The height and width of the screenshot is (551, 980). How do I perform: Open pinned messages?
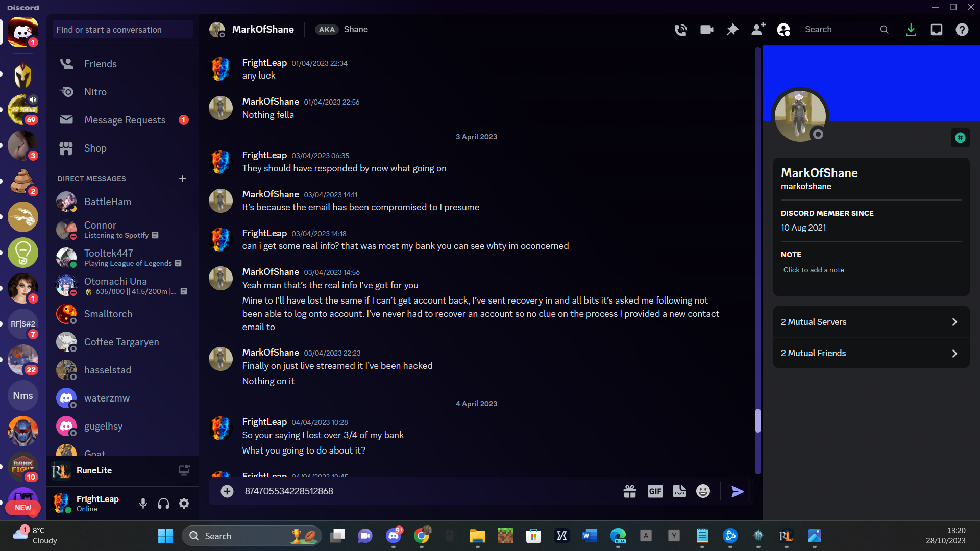click(x=732, y=30)
